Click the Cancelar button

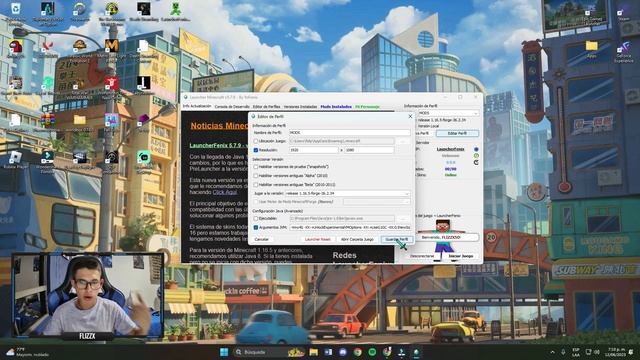point(262,239)
